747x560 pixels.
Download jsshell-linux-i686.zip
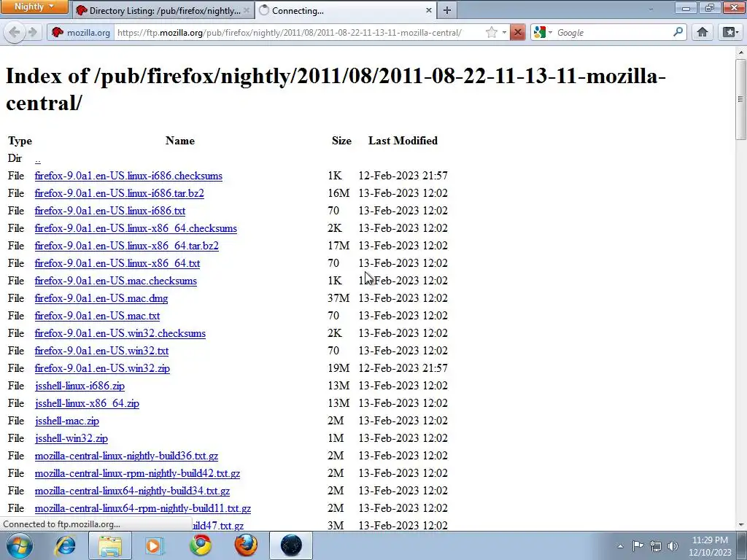pos(80,386)
